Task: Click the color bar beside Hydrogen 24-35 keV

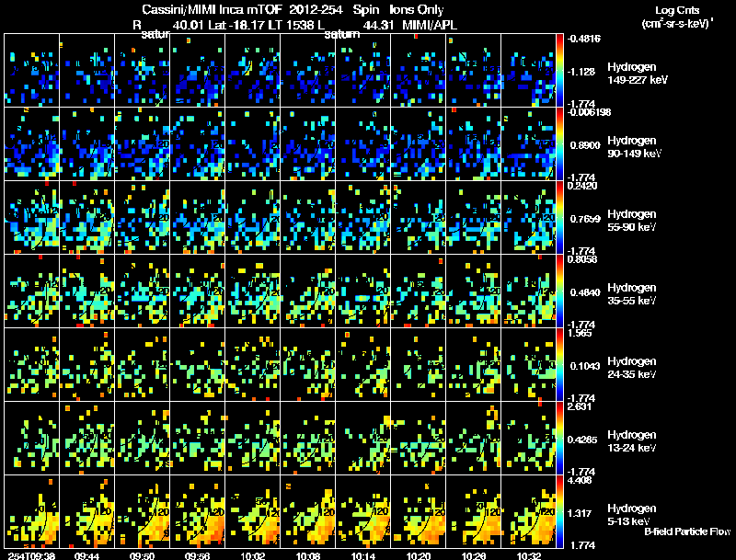Action: click(559, 364)
